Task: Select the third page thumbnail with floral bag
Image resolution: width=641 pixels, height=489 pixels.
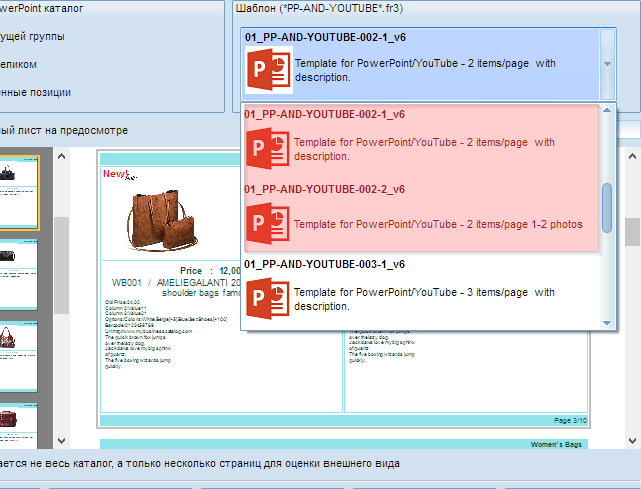Action: point(18,357)
